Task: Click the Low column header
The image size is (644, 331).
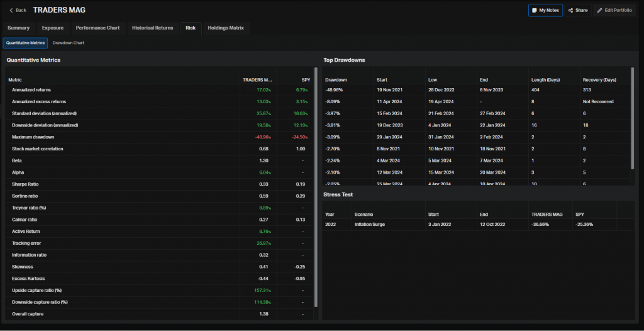Action: pyautogui.click(x=433, y=80)
